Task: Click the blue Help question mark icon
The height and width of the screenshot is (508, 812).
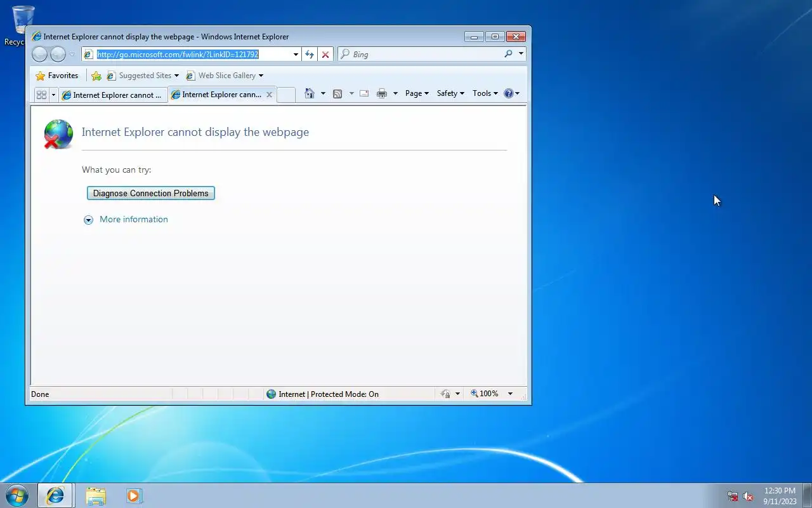Action: tap(509, 93)
